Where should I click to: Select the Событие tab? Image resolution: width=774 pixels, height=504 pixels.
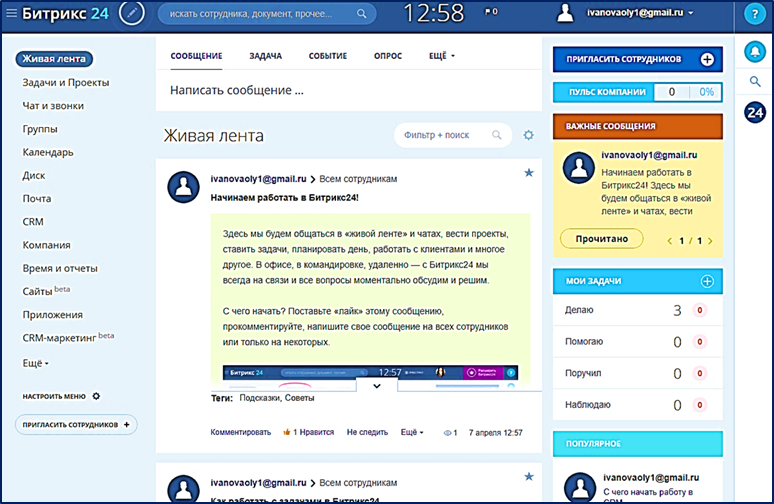tap(328, 56)
